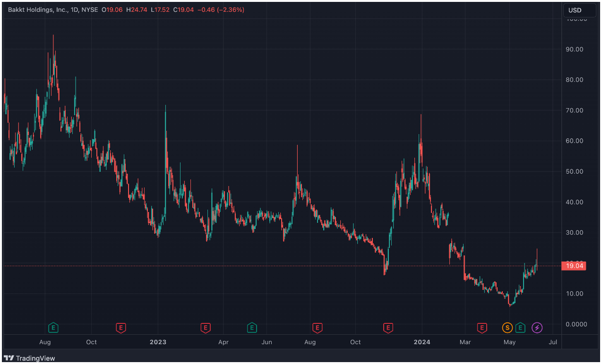Click the Apr label on time axis
This screenshot has height=364, width=602.
(x=224, y=342)
